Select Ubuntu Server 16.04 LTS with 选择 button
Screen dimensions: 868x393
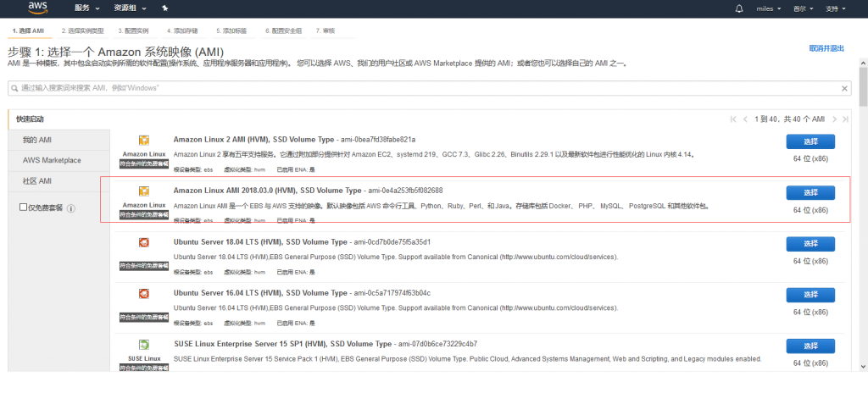pos(810,295)
